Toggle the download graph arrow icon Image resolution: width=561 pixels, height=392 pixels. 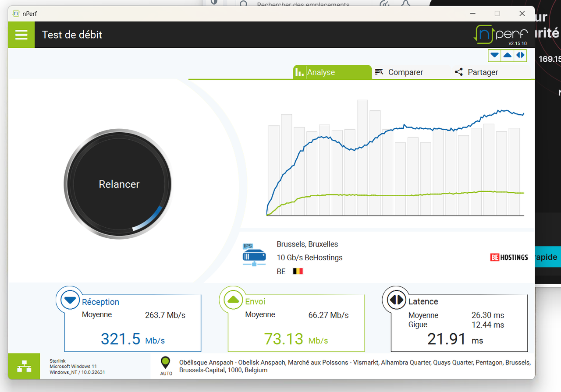click(494, 55)
